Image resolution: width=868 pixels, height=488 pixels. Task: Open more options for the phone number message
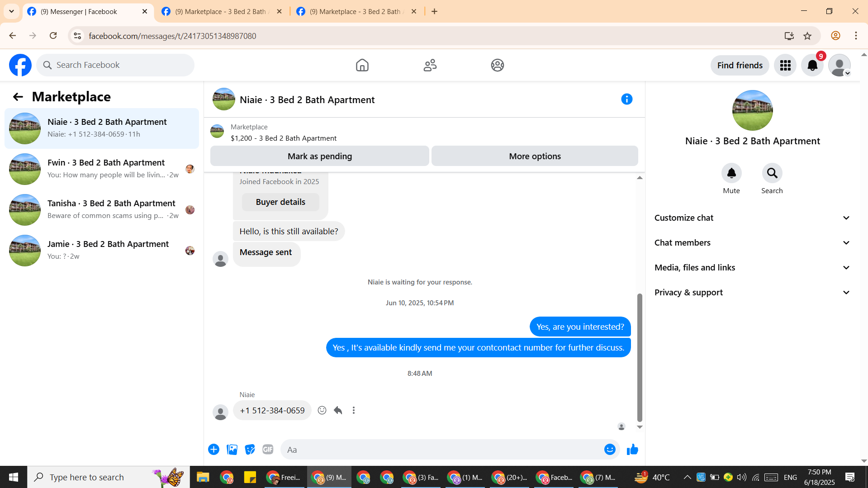pyautogui.click(x=354, y=410)
